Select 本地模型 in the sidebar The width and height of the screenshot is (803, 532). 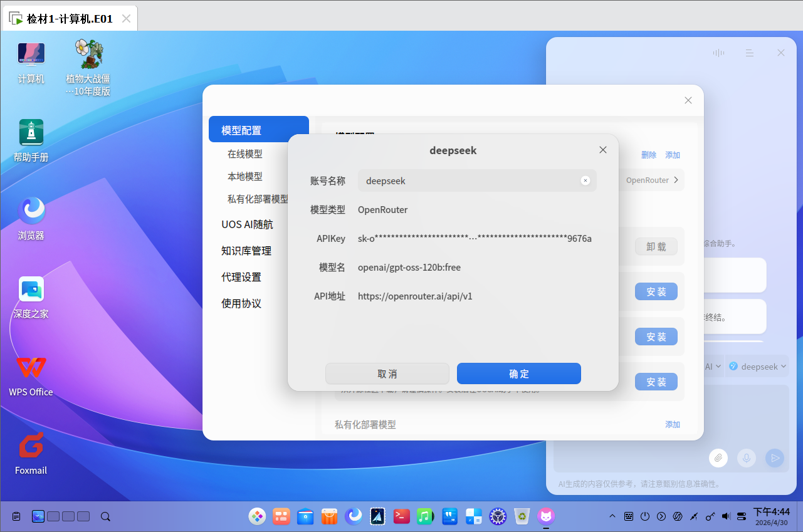tap(245, 177)
